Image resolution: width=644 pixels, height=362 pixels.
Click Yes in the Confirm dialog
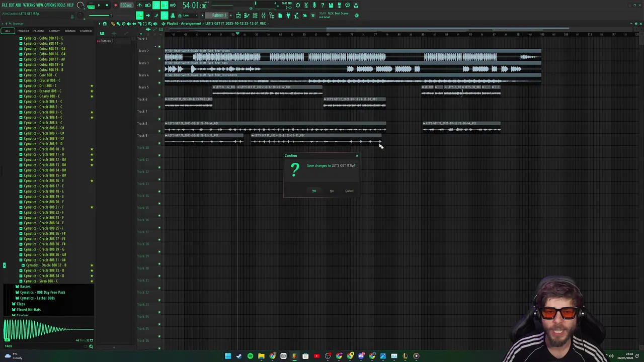pos(314,191)
